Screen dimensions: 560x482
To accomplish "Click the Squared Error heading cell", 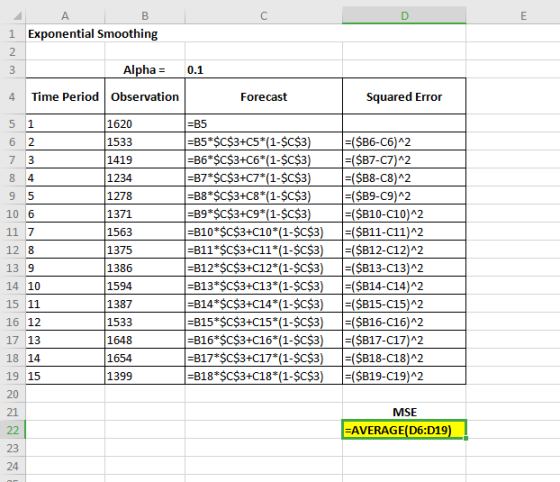I will [x=404, y=96].
